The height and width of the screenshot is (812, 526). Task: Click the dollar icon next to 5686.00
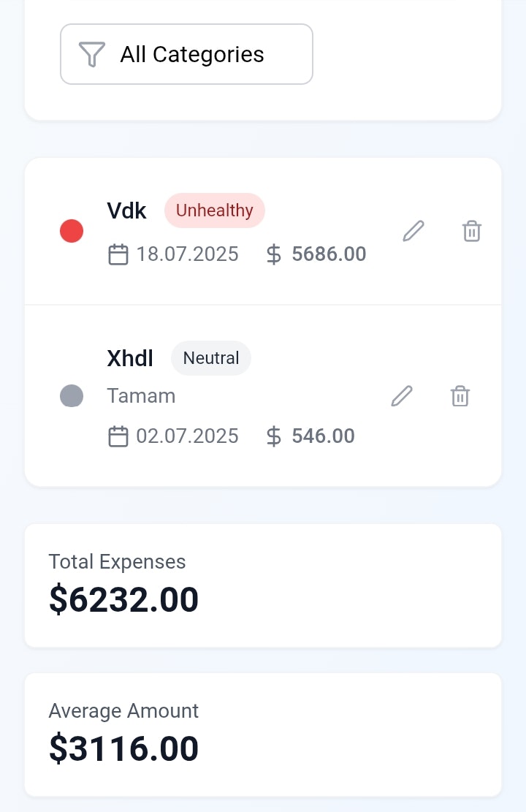(273, 254)
